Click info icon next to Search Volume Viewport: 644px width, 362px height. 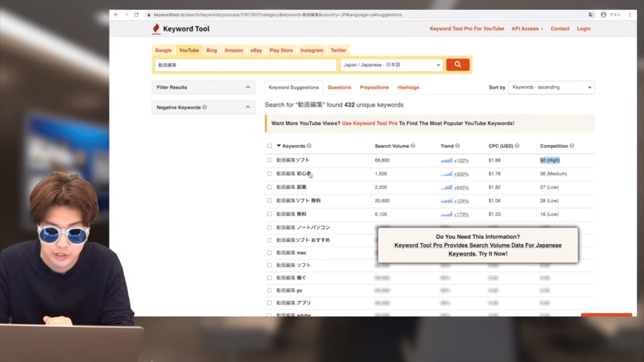(413, 146)
